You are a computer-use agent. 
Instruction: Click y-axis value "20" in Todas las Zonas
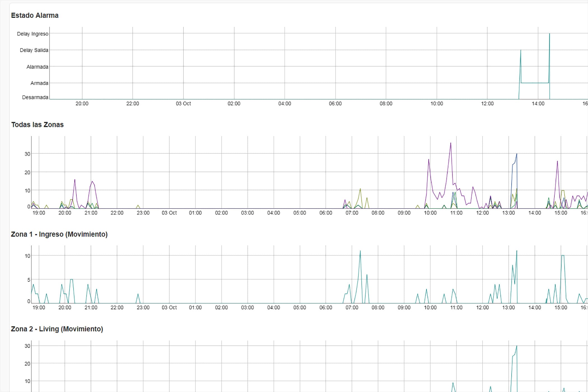pyautogui.click(x=27, y=172)
